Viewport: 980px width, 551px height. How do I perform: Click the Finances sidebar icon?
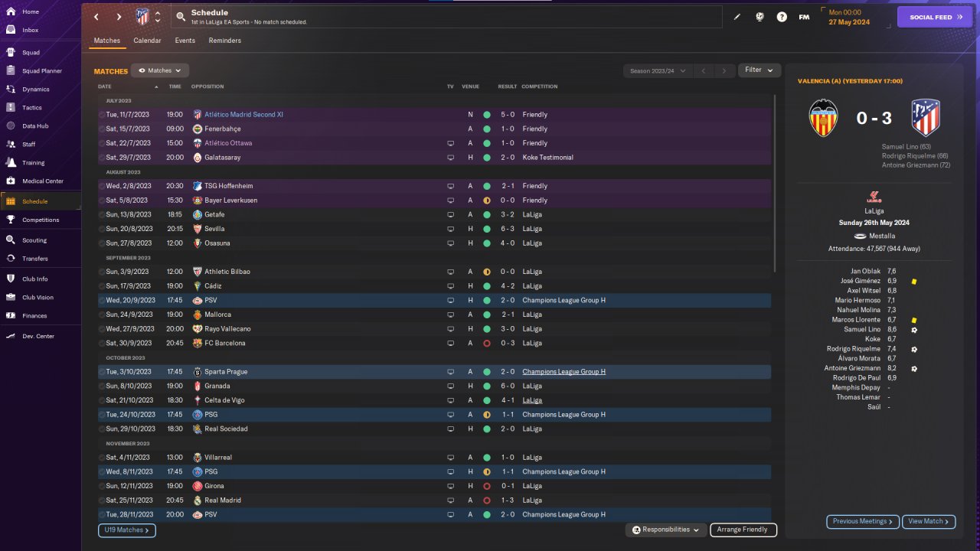coord(11,315)
